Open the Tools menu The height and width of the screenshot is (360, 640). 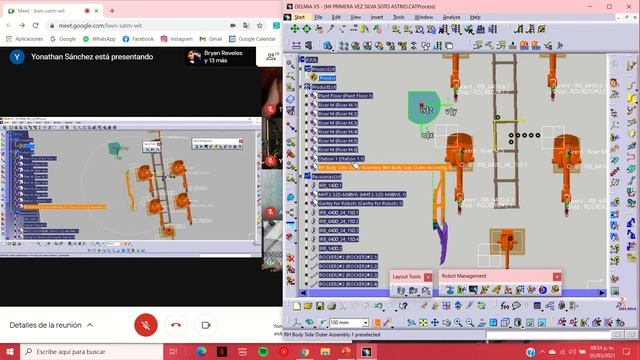click(398, 17)
